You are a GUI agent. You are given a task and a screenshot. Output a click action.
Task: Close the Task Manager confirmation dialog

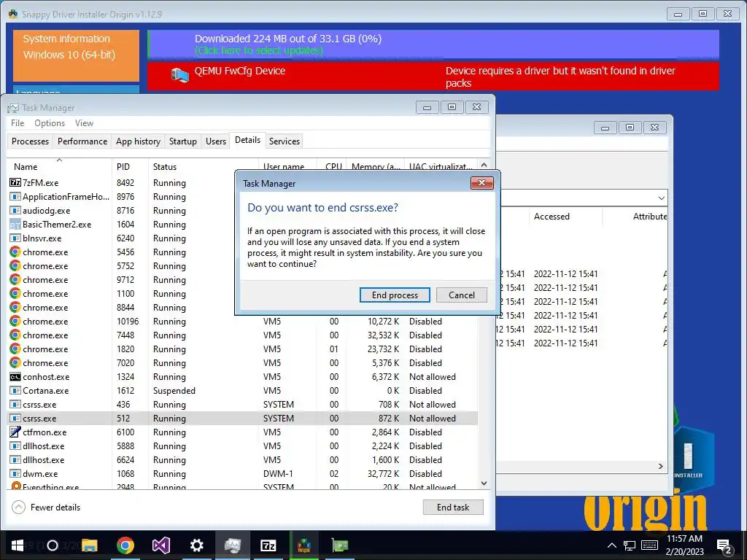click(x=481, y=183)
